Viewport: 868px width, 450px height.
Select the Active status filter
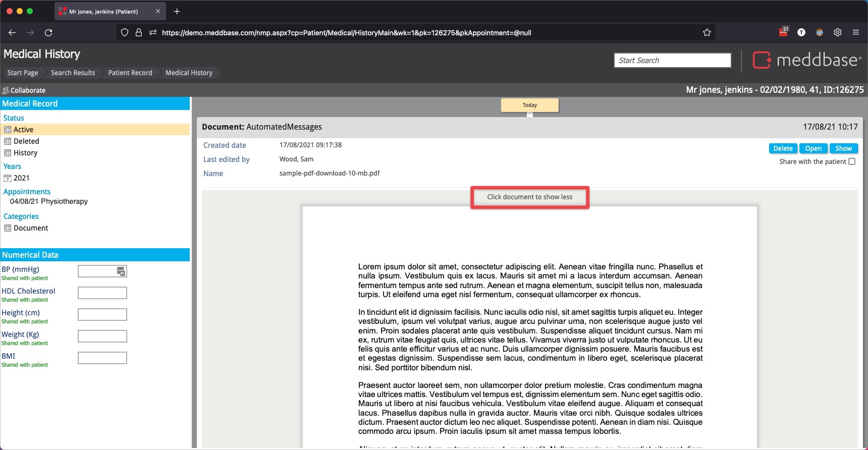(x=23, y=130)
